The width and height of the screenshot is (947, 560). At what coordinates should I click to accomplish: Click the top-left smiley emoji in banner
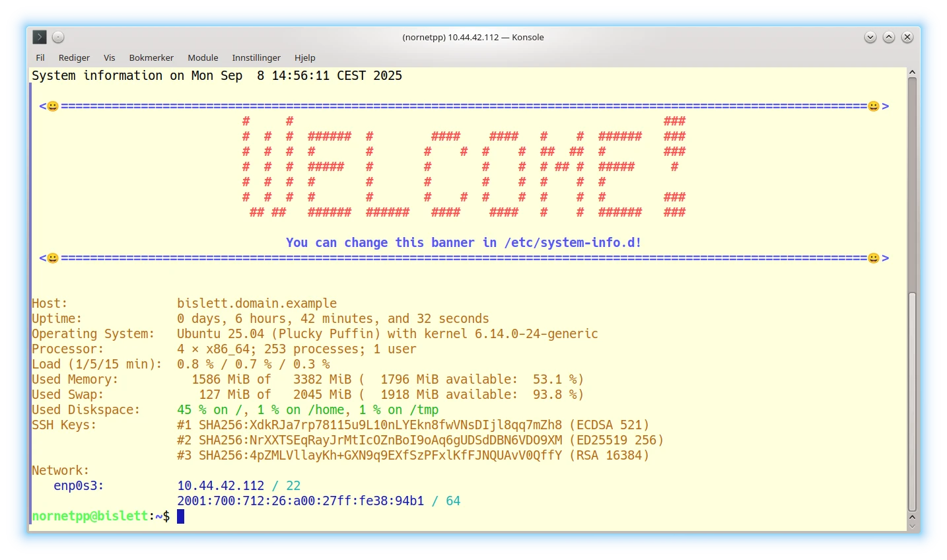(53, 106)
